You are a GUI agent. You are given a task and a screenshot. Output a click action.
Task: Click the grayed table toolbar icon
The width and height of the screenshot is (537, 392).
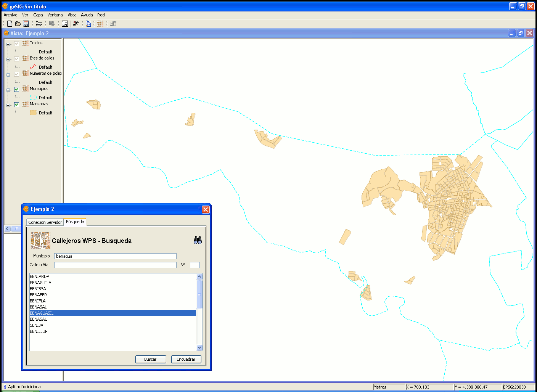pos(52,24)
